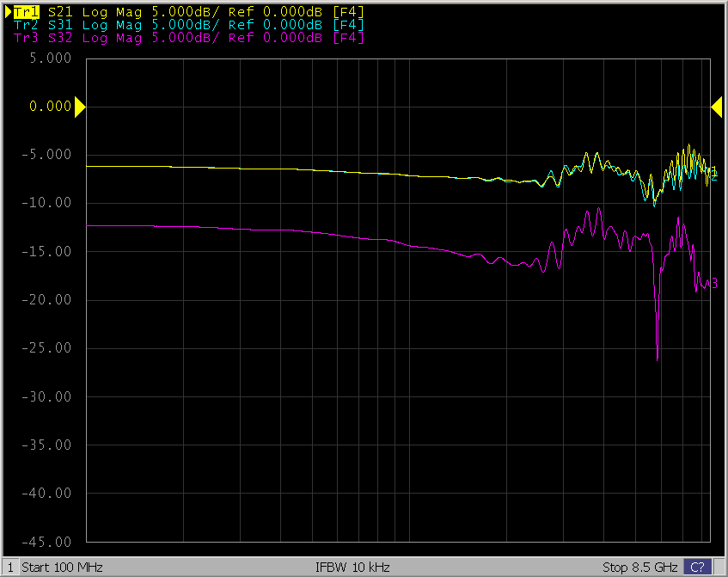The width and height of the screenshot is (728, 577).
Task: Click the channel 1 indicator in status bar
Action: click(11, 568)
